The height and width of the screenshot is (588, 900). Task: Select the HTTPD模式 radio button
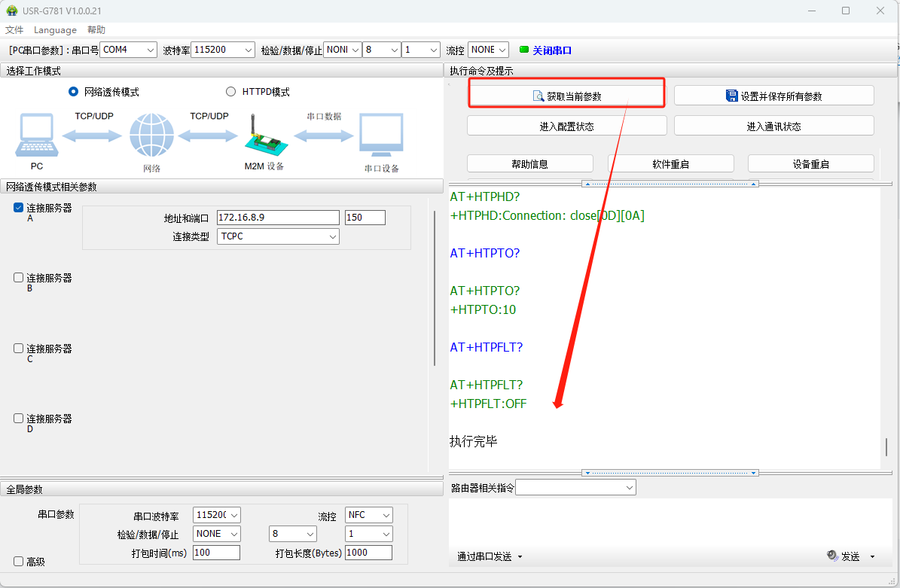(x=231, y=92)
